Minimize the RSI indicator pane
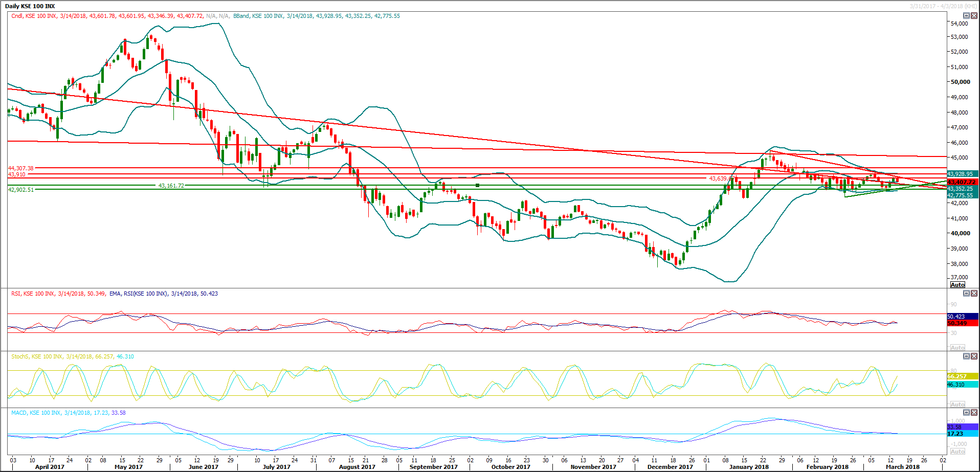Image resolution: width=980 pixels, height=472 pixels. (966, 294)
